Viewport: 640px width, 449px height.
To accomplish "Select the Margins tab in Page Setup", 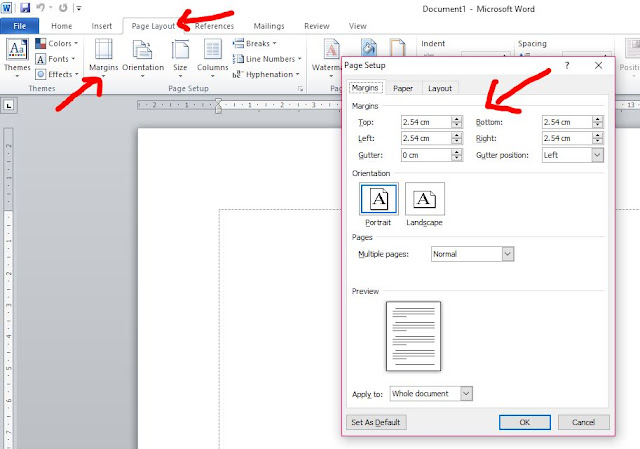I will point(365,88).
